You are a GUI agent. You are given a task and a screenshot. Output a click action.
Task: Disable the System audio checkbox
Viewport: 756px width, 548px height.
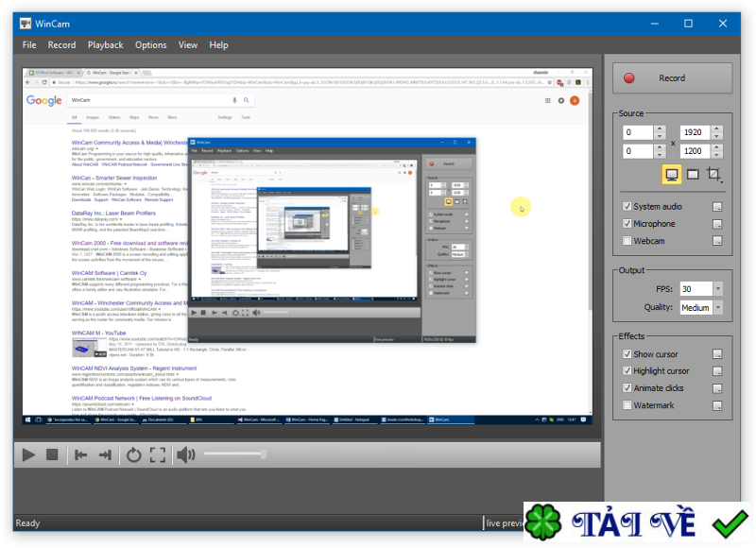[x=627, y=206]
